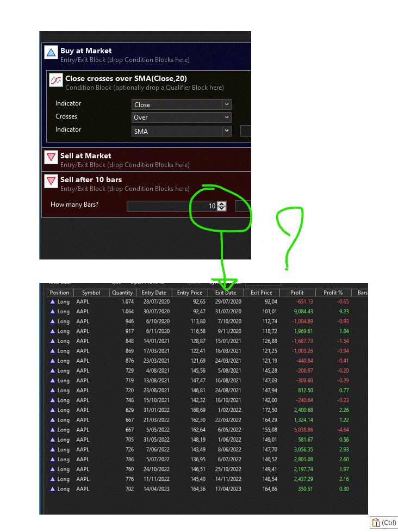Click the How many Bars number field
398x532 pixels.
(171, 206)
